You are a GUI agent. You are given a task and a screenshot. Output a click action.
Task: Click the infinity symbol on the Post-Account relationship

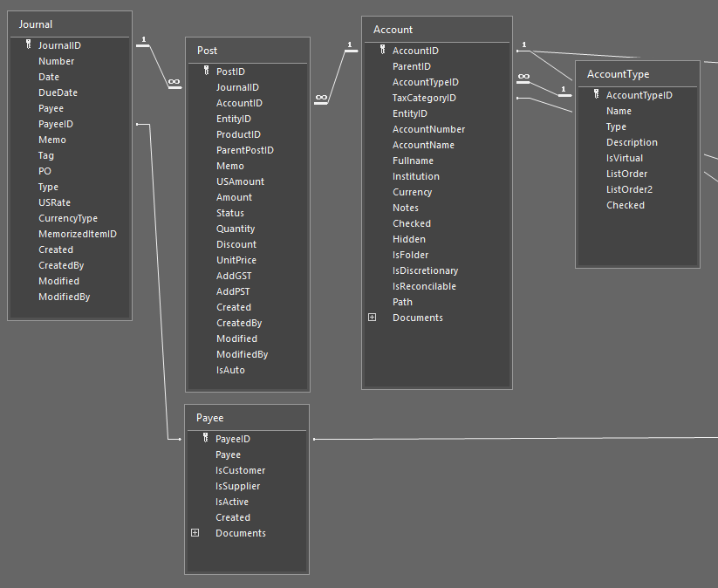tap(320, 96)
